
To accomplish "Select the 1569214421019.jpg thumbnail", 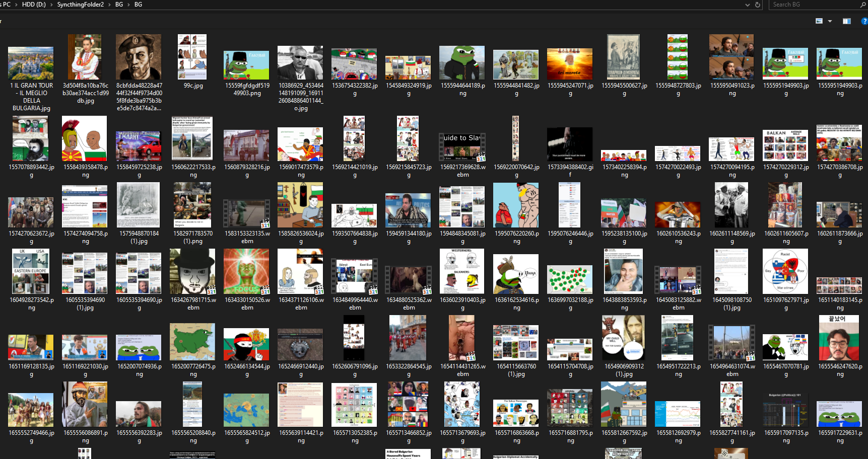I will (x=354, y=138).
